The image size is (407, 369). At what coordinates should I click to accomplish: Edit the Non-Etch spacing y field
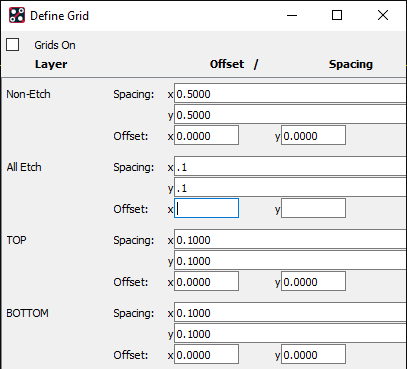(290, 115)
